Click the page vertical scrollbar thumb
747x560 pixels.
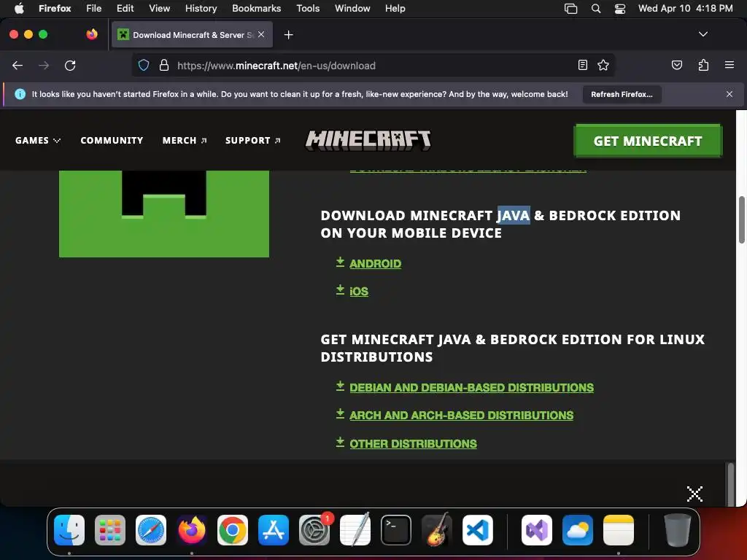click(741, 219)
